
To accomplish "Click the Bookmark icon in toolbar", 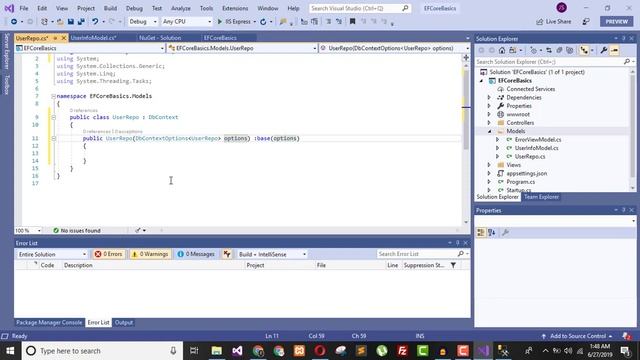I will 352,22.
